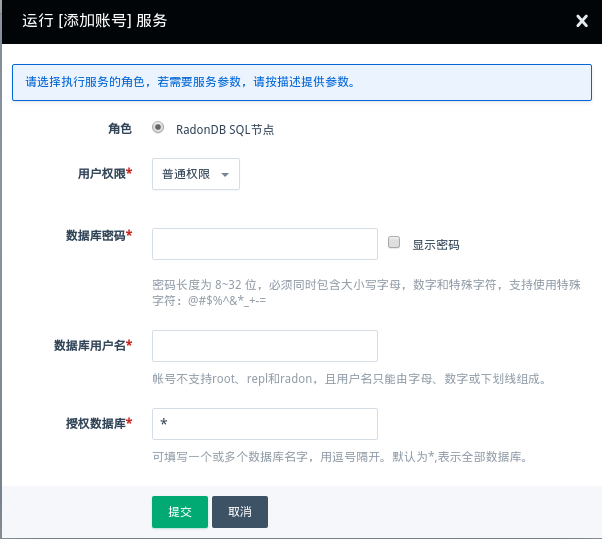The height and width of the screenshot is (539, 602).
Task: Click the 数据库密码 field label
Action: pos(98,235)
